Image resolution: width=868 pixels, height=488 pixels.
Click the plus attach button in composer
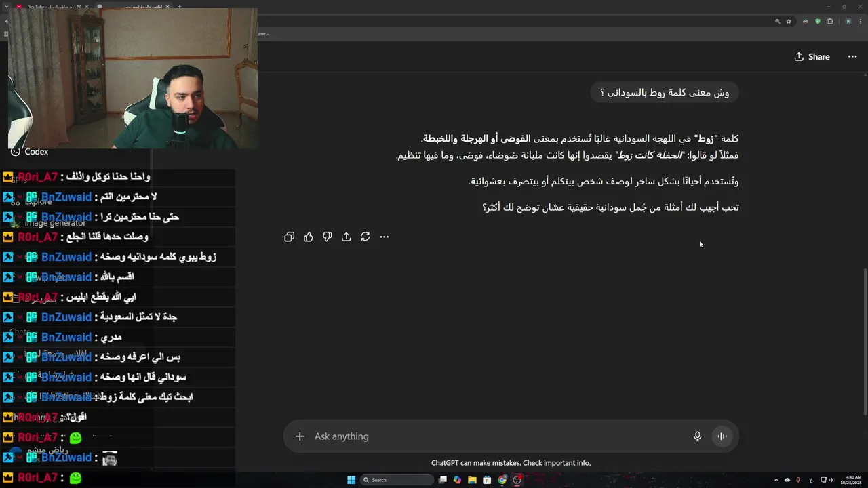pos(300,436)
